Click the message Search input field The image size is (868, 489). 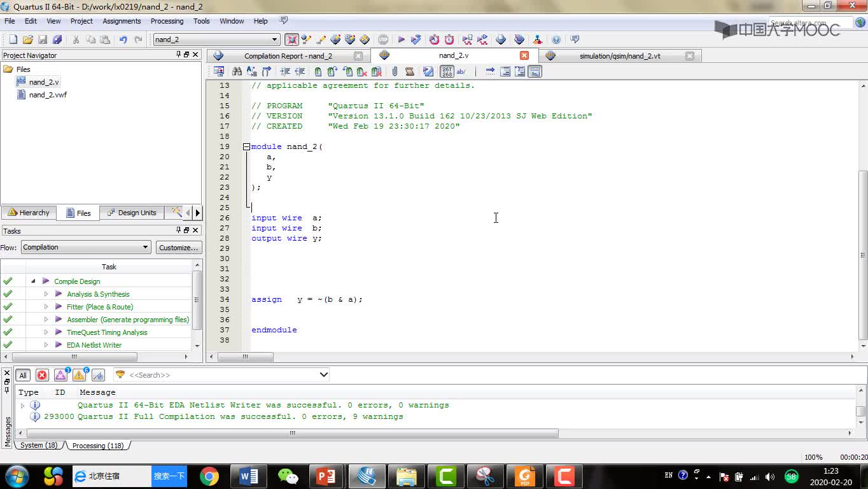(x=221, y=375)
